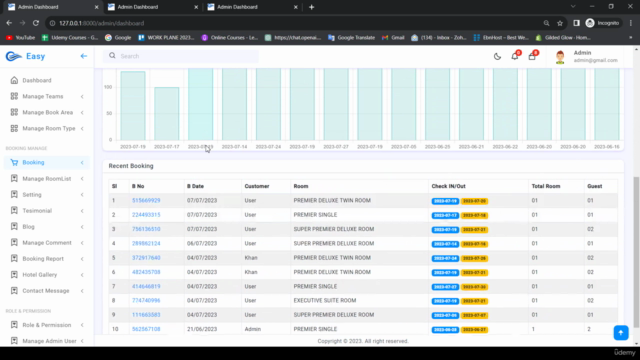Click the Manage Teams grid icon
The width and height of the screenshot is (640, 360).
14,96
